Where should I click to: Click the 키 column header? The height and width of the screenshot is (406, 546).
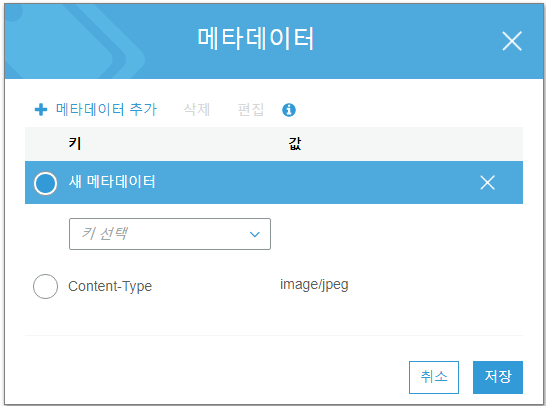point(75,143)
